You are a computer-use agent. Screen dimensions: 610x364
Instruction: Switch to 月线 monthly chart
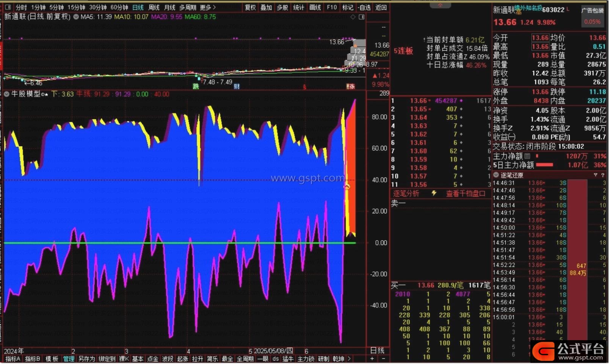tap(170, 7)
